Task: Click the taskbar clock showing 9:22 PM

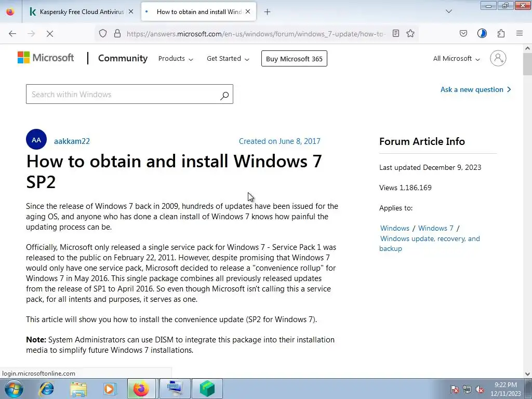Action: [506, 389]
